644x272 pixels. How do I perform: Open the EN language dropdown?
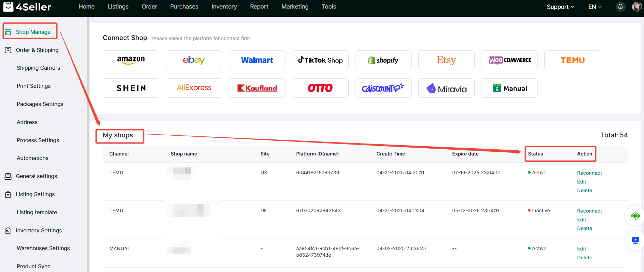pyautogui.click(x=595, y=7)
